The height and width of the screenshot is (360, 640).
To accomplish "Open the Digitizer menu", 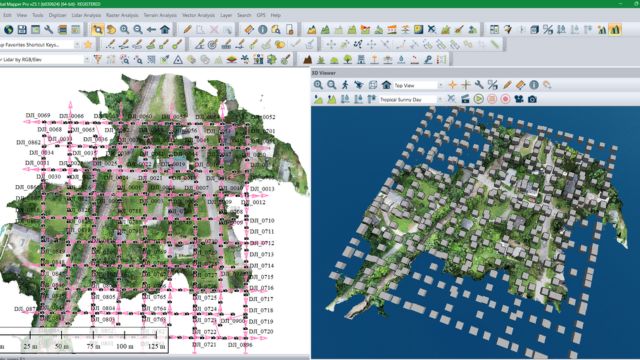I will coord(58,15).
